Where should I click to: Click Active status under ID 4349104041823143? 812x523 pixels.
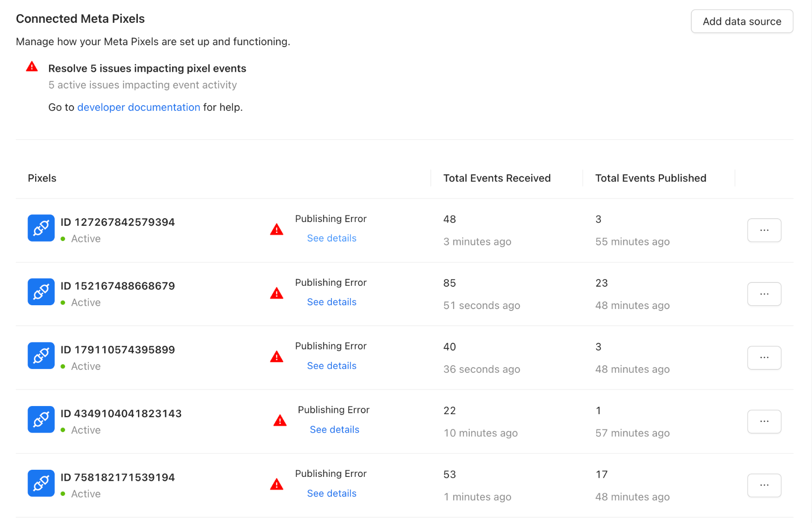click(x=86, y=430)
